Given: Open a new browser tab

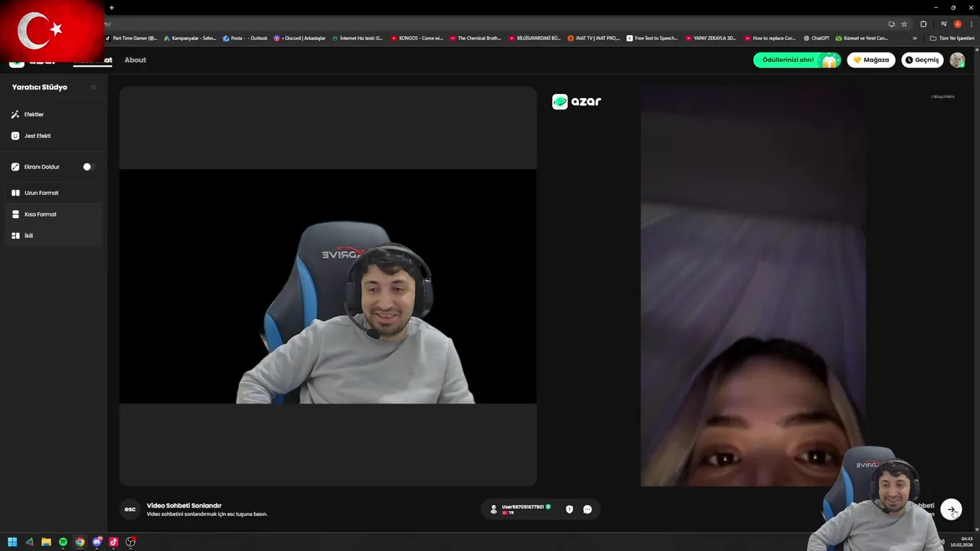Looking at the screenshot, I should point(111,8).
